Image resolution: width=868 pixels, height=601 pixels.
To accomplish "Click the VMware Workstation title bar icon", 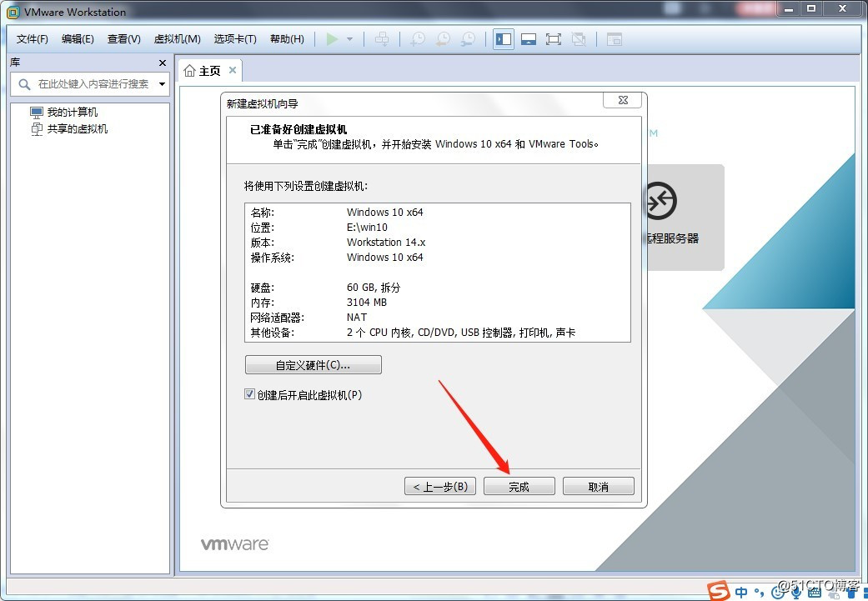I will (13, 12).
